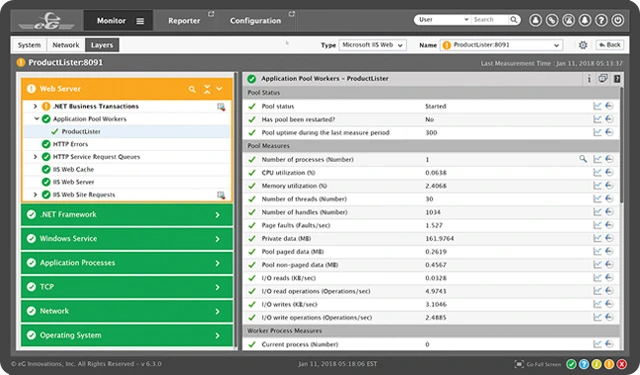Open the Name ProductLister:8091 dropdown
640x375 pixels.
pos(501,45)
